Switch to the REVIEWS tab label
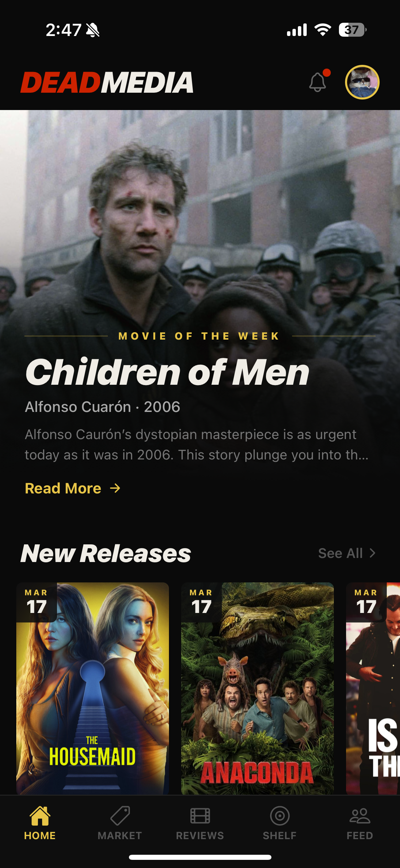 pos(200,836)
